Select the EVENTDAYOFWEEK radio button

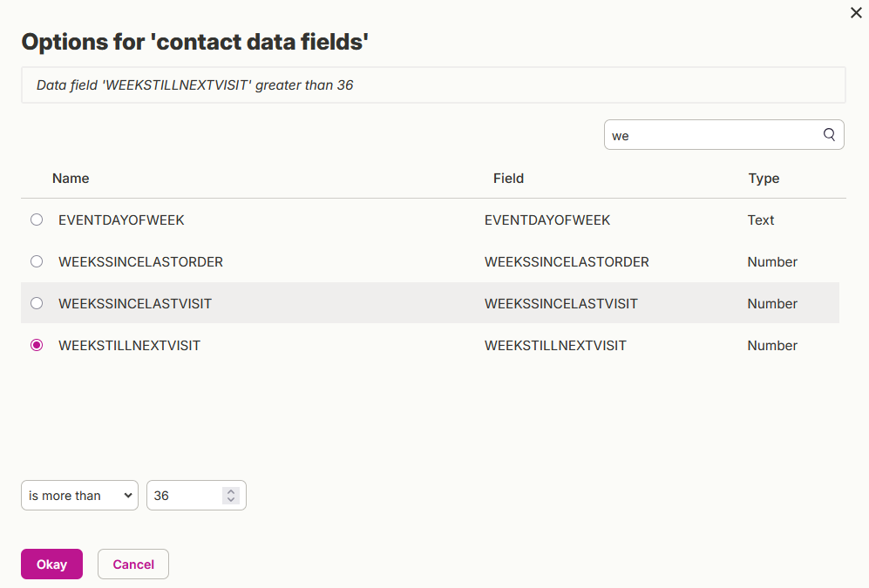pyautogui.click(x=37, y=220)
